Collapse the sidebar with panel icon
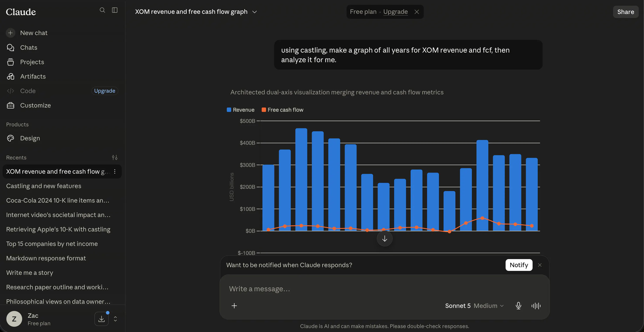644x332 pixels. coord(115,10)
